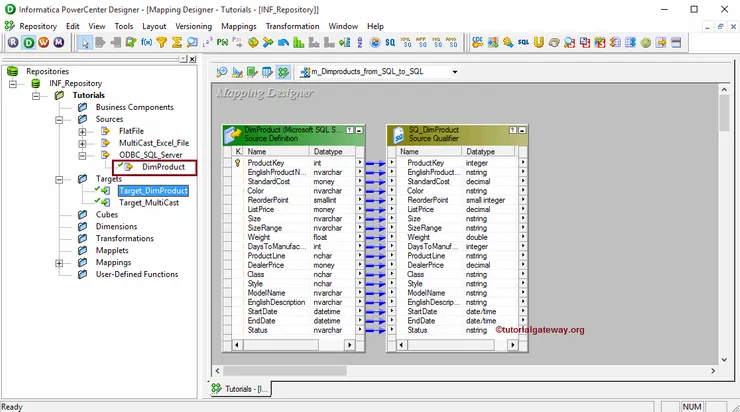Pick the yellow U Union transformation icon

pos(538,42)
